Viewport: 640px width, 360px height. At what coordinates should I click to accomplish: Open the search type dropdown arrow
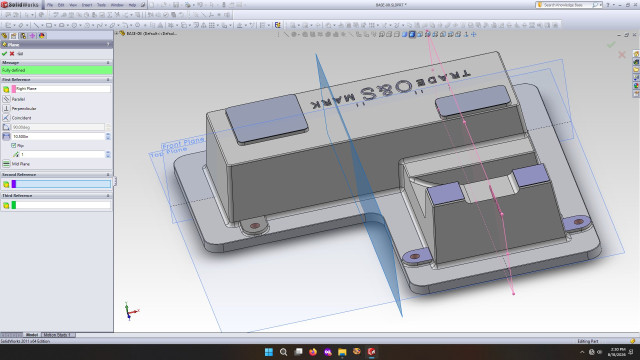pos(600,5)
